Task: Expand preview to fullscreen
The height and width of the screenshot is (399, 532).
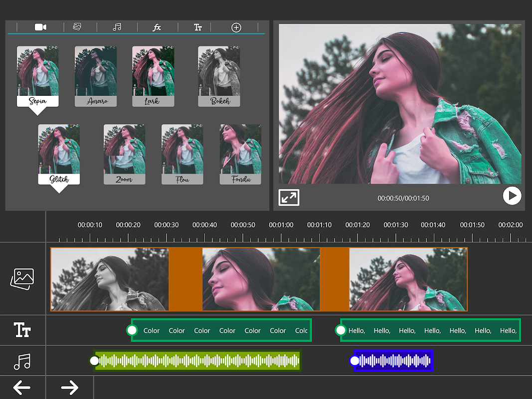Action: (x=289, y=198)
